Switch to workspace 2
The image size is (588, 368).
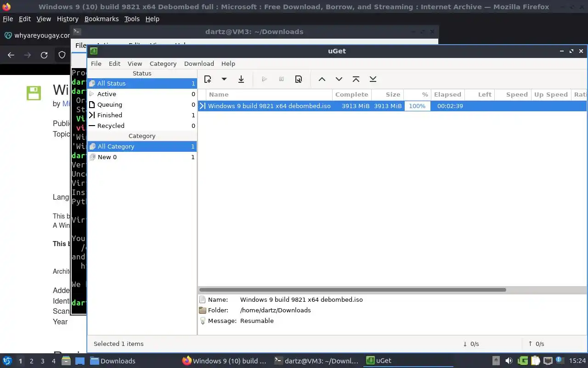pos(31,361)
